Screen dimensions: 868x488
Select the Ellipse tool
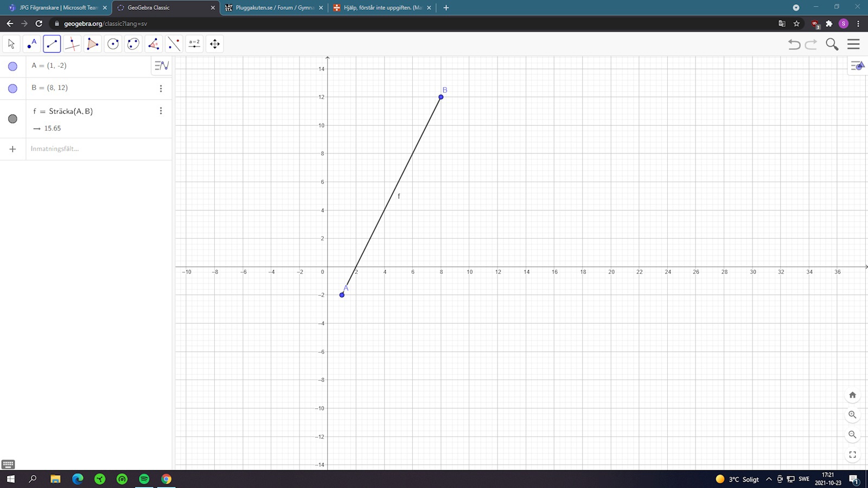pyautogui.click(x=133, y=44)
